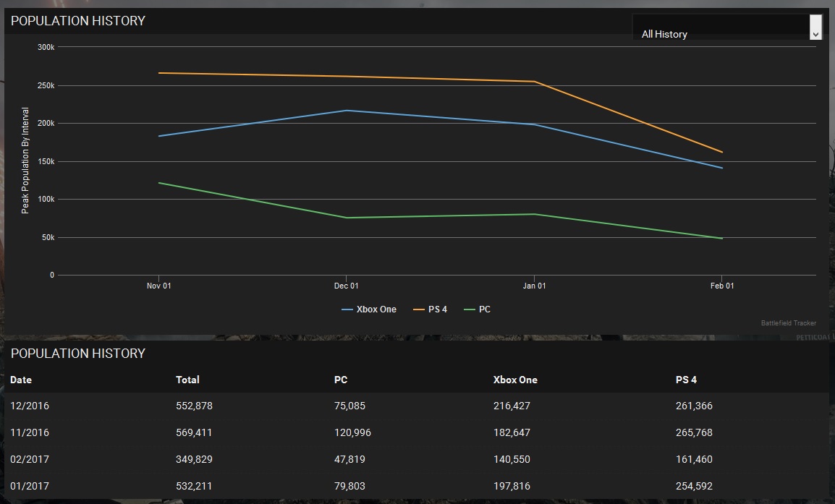
Task: Click PC value 120,996
Action: click(x=352, y=432)
